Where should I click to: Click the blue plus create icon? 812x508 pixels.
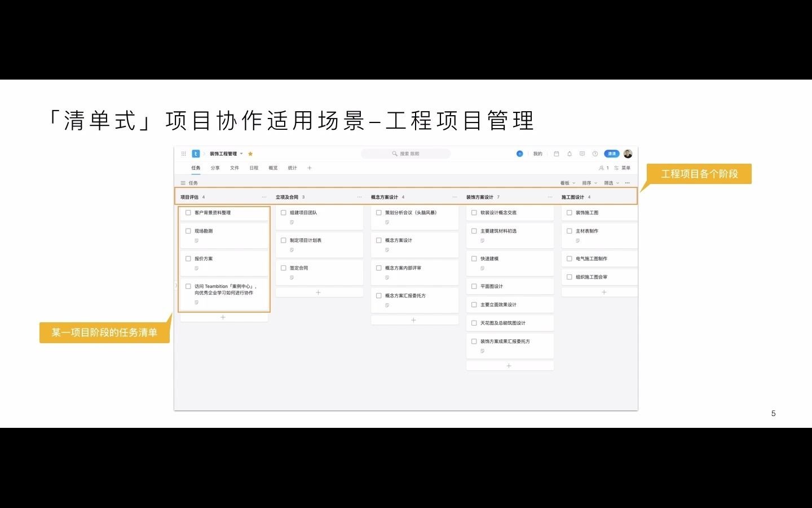[x=519, y=153]
